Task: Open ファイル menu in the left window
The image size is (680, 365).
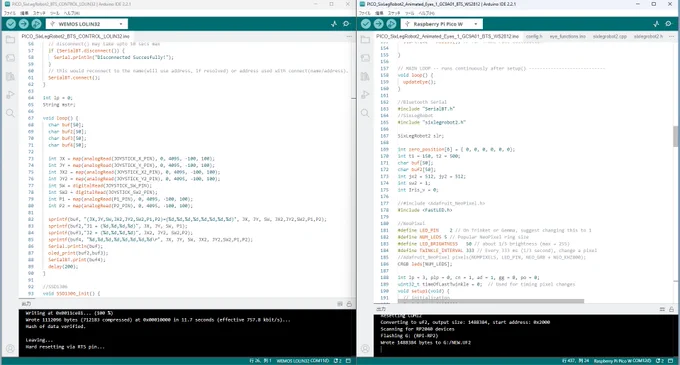Action: coord(10,13)
